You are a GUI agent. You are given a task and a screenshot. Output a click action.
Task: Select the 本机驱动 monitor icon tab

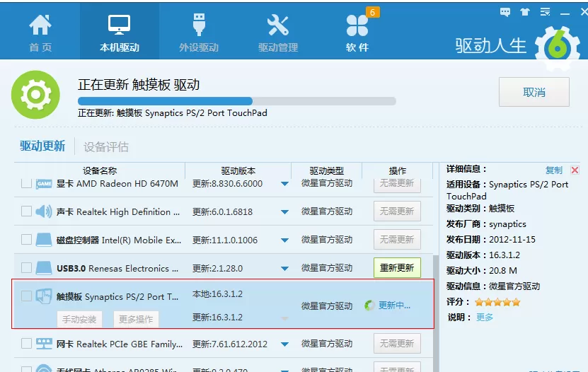[x=120, y=25]
